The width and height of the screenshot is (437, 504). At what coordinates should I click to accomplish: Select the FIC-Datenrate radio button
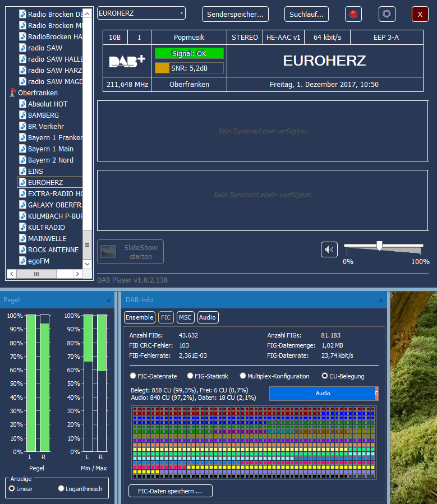[x=133, y=376]
